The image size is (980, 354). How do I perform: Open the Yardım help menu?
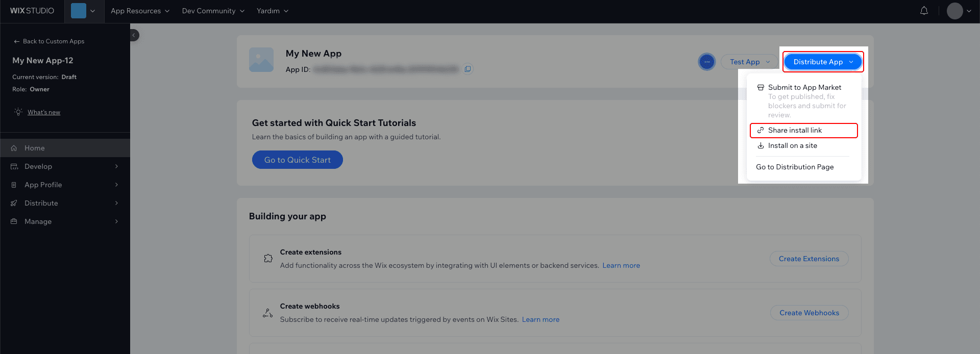tap(273, 11)
